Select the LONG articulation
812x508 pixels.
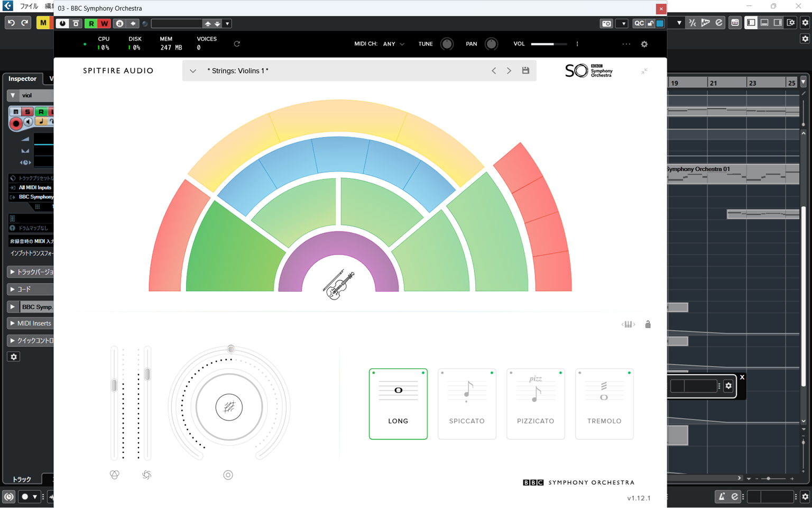(x=398, y=404)
